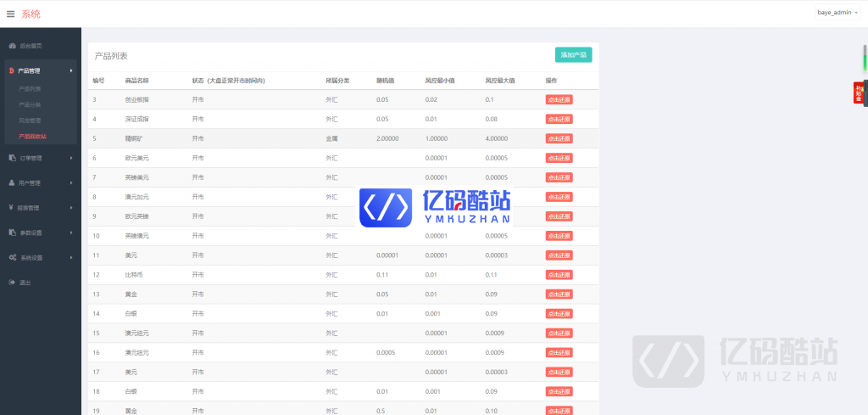This screenshot has height=415, width=868.
Task: Click the red floating side badge
Action: pos(858,93)
